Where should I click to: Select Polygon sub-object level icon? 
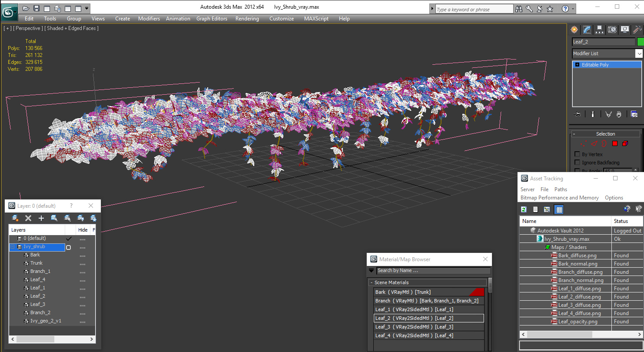[x=615, y=143]
